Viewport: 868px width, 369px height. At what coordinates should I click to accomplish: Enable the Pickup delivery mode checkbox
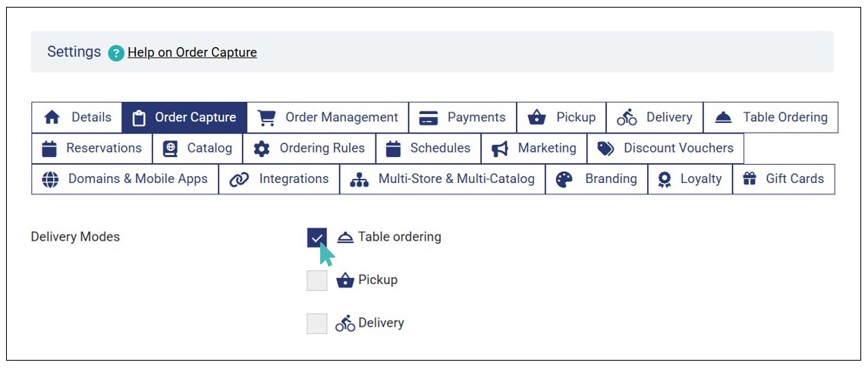(x=317, y=281)
